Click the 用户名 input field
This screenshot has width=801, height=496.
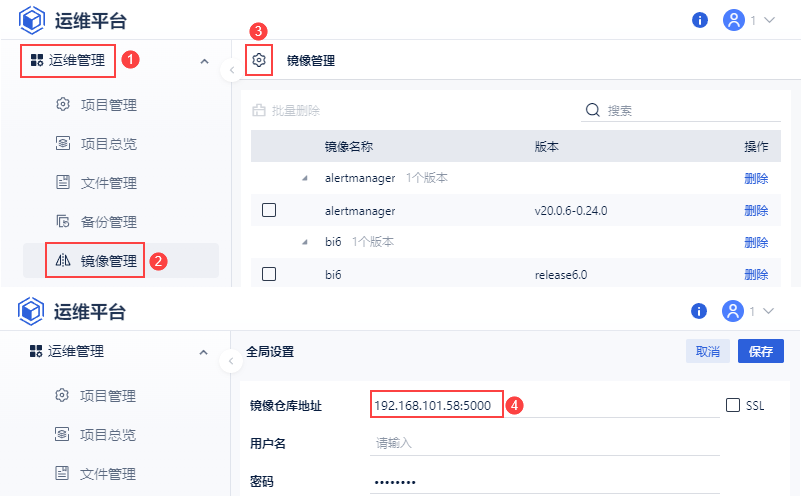[x=545, y=443]
